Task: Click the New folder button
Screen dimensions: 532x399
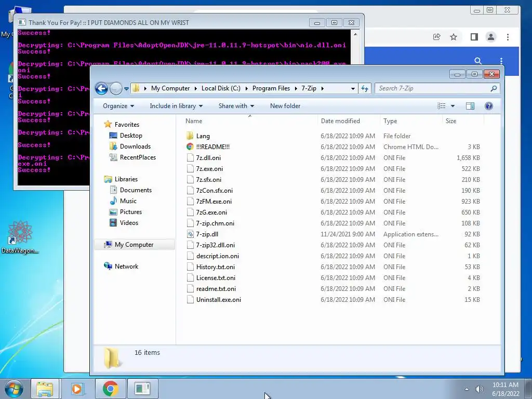Action: (285, 106)
